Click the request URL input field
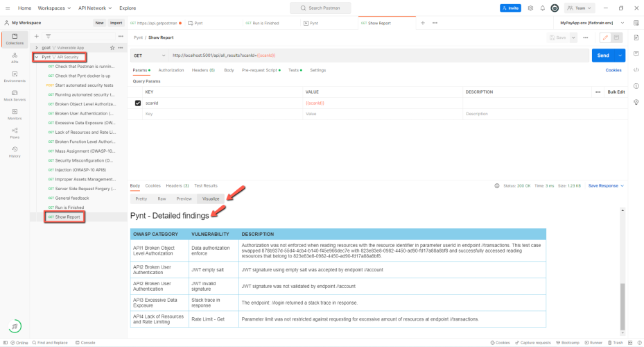The width and height of the screenshot is (644, 347). pyautogui.click(x=380, y=56)
